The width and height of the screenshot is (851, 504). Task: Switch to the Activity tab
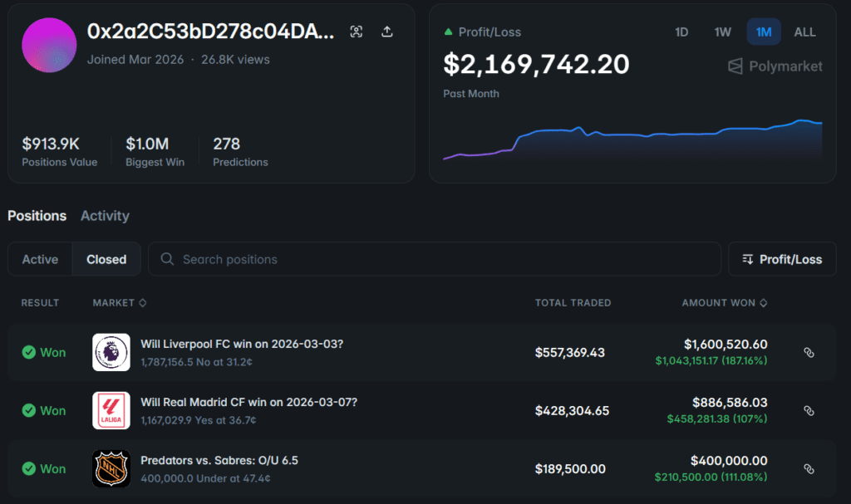coord(105,216)
